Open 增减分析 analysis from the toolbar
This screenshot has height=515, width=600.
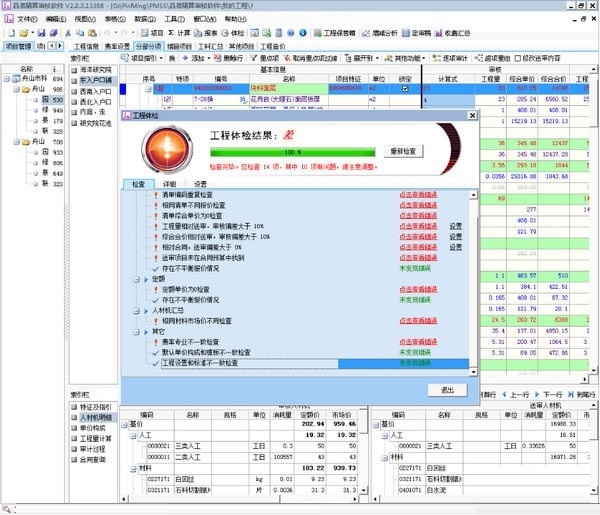tap(380, 33)
